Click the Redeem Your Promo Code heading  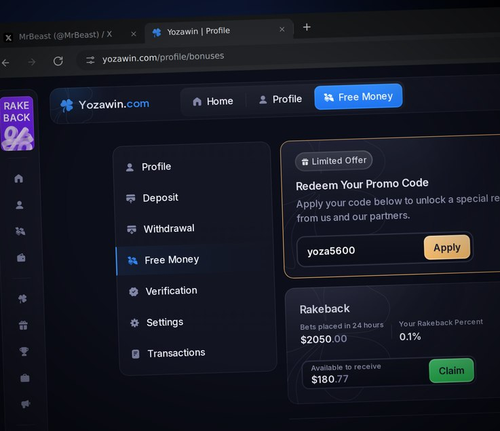(362, 184)
